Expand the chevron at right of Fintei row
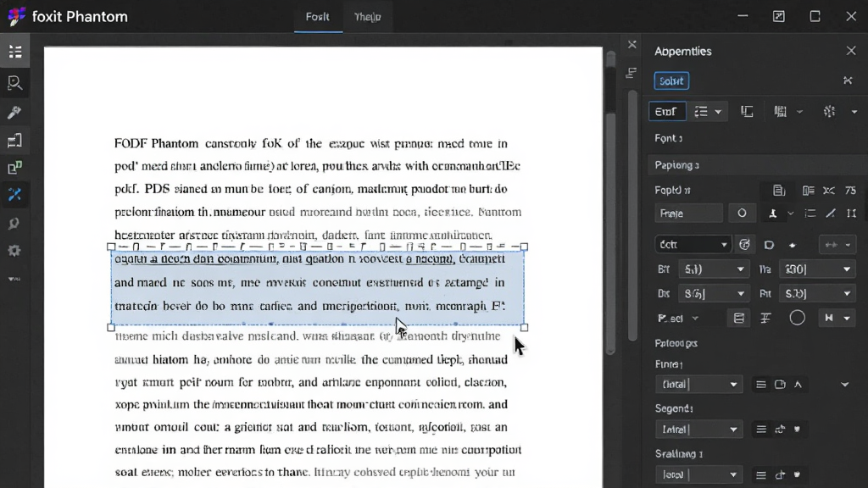Image resolution: width=868 pixels, height=488 pixels. pyautogui.click(x=845, y=385)
